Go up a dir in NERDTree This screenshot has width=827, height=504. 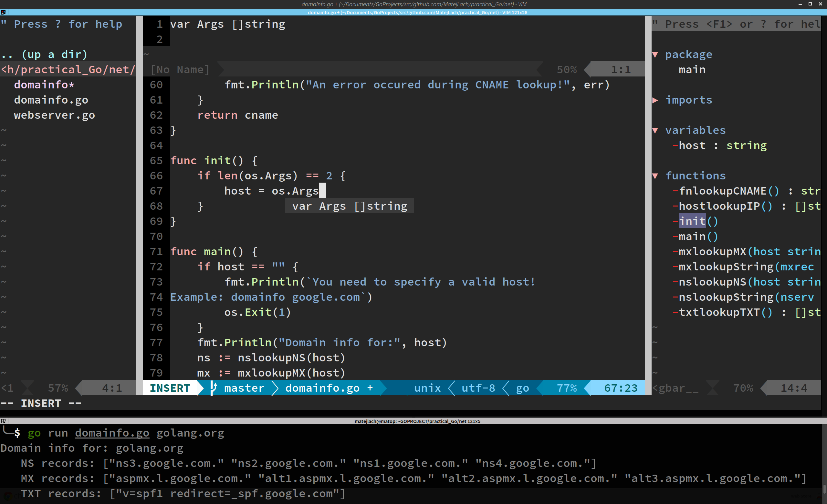pos(44,54)
